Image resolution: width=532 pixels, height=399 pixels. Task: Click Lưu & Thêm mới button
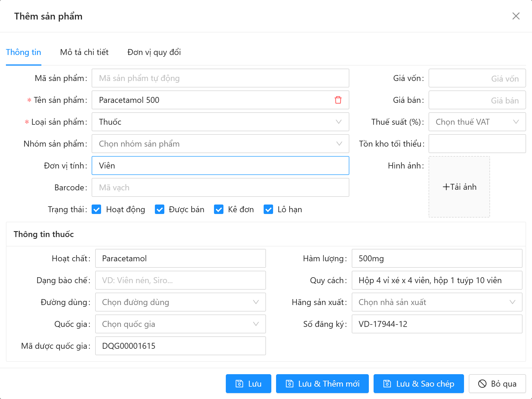click(x=322, y=384)
